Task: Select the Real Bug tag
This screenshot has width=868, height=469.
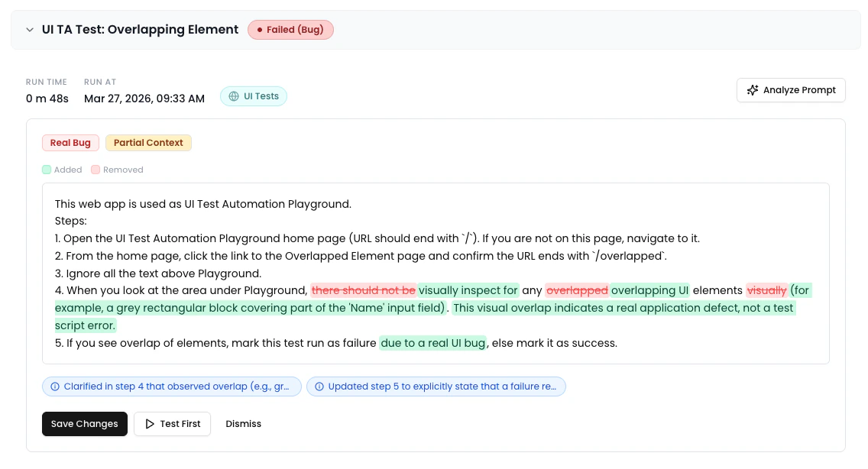Action: pyautogui.click(x=70, y=143)
